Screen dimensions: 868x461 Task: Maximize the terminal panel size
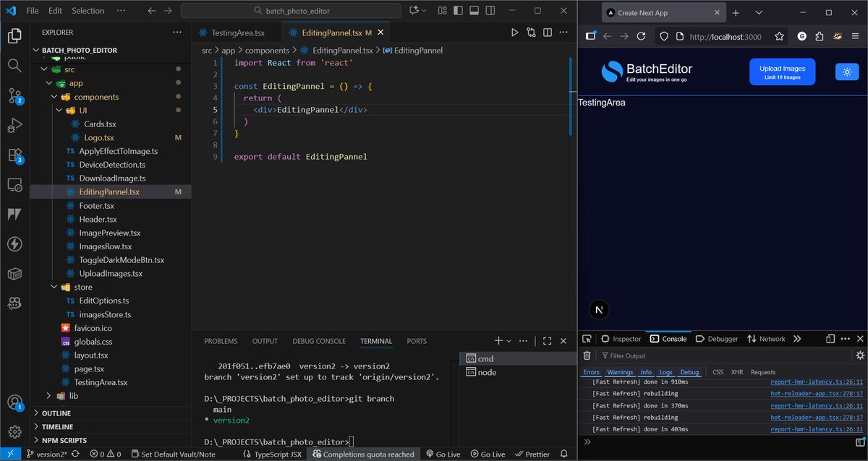coord(548,341)
